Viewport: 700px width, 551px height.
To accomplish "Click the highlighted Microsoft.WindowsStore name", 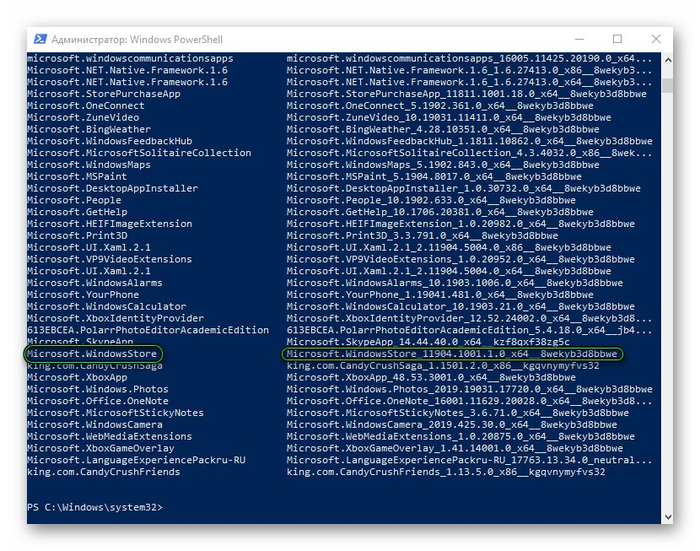I will click(94, 354).
